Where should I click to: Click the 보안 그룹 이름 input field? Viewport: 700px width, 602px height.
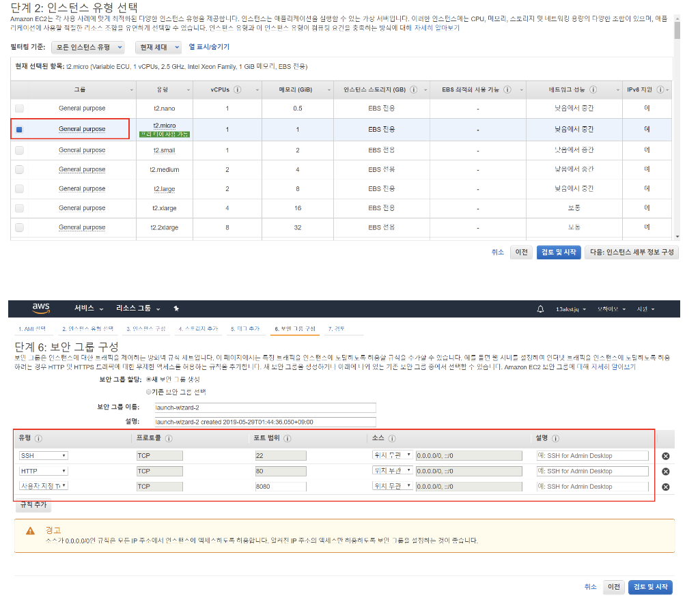click(265, 407)
